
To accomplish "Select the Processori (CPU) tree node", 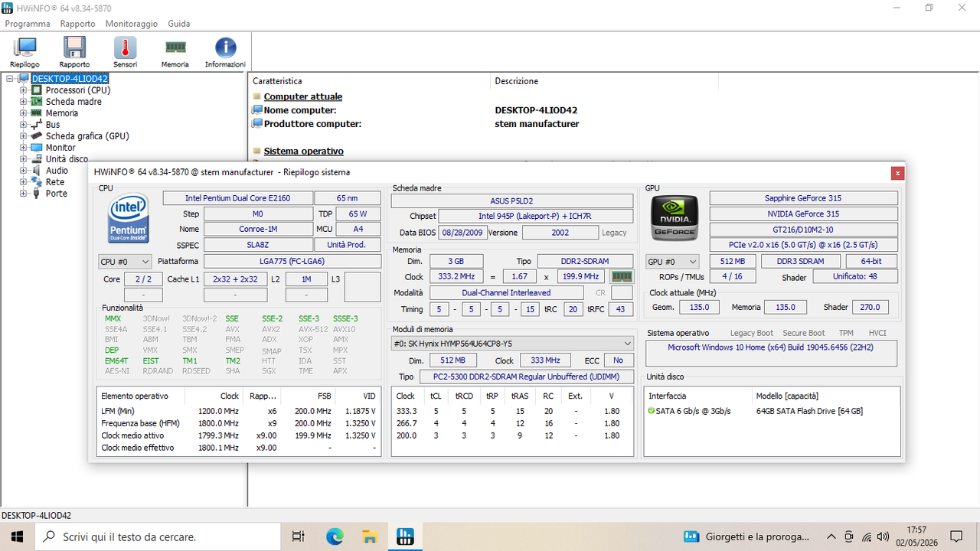I will (x=78, y=90).
